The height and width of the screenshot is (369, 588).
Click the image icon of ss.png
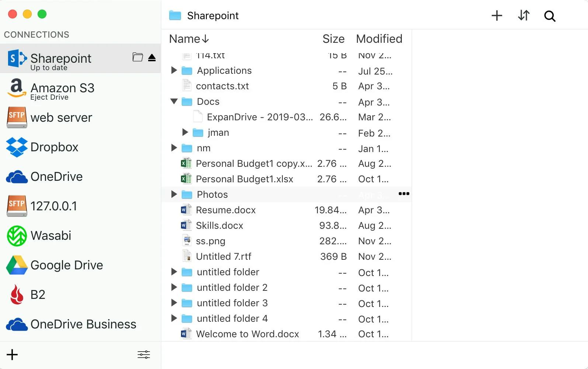pos(187,241)
